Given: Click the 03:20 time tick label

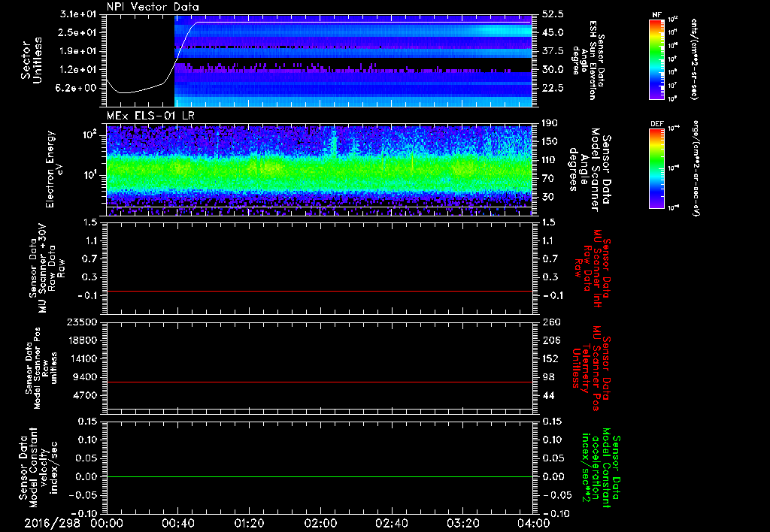Looking at the screenshot, I should tap(462, 524).
